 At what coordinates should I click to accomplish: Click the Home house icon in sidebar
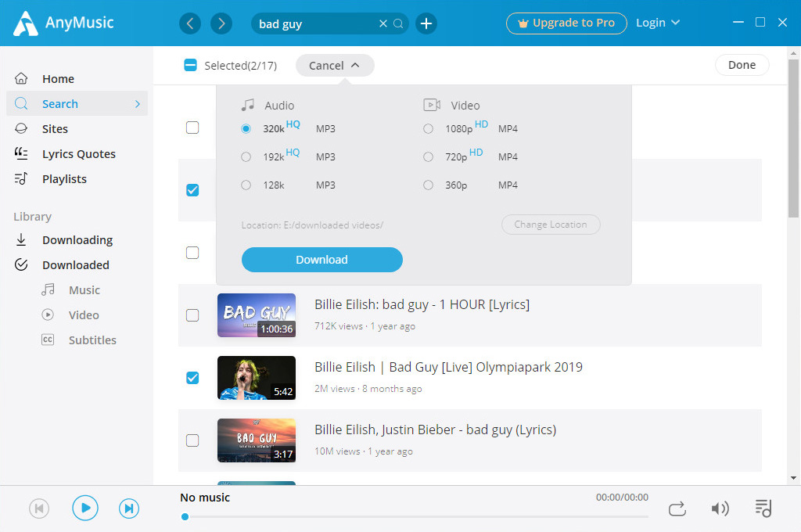click(21, 79)
